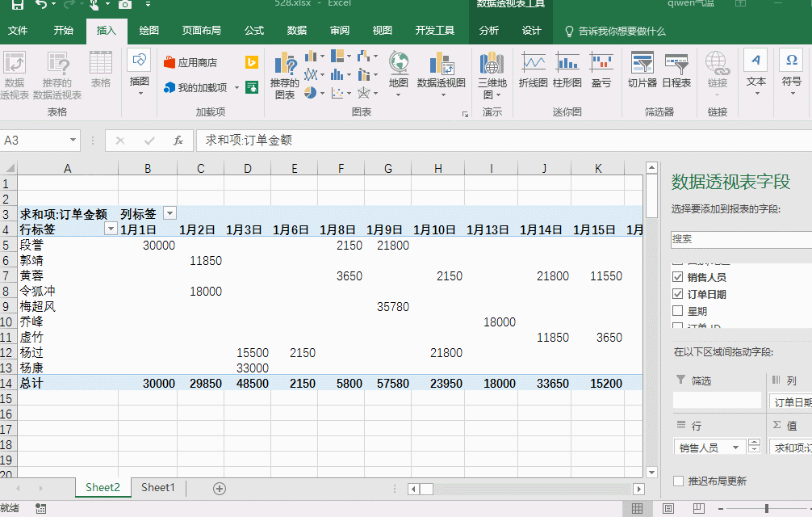Insert a Column sparkline (柱形图)

567,69
